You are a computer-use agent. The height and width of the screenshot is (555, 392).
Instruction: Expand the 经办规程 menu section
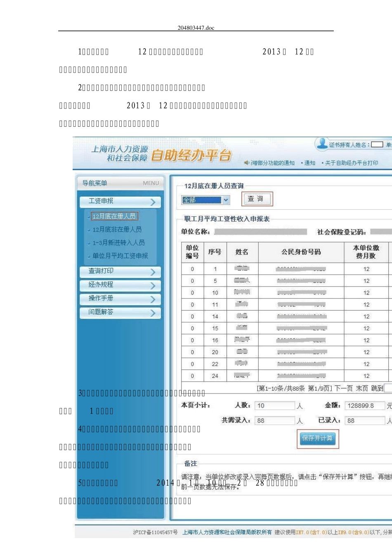point(120,285)
